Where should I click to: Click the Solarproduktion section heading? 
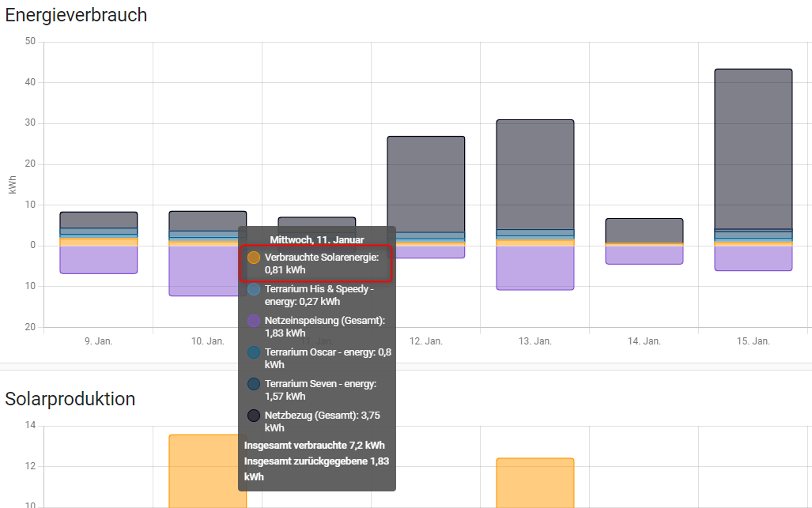tap(70, 399)
